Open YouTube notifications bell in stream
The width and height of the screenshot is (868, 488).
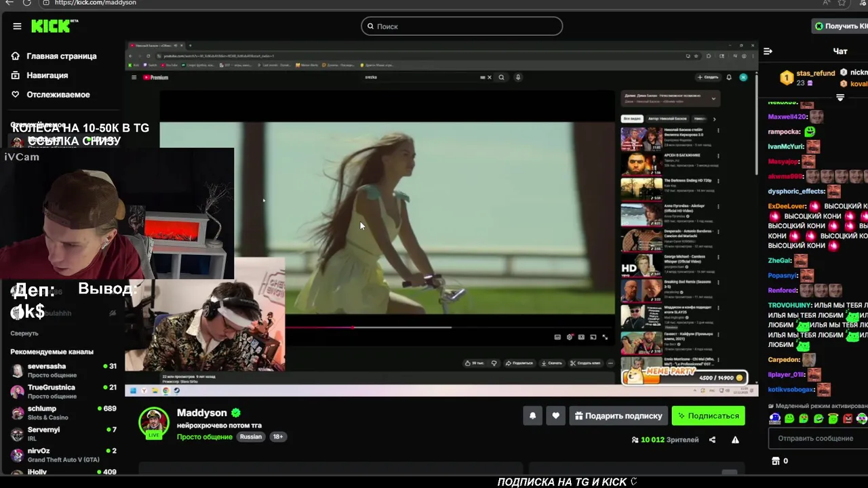pyautogui.click(x=729, y=77)
